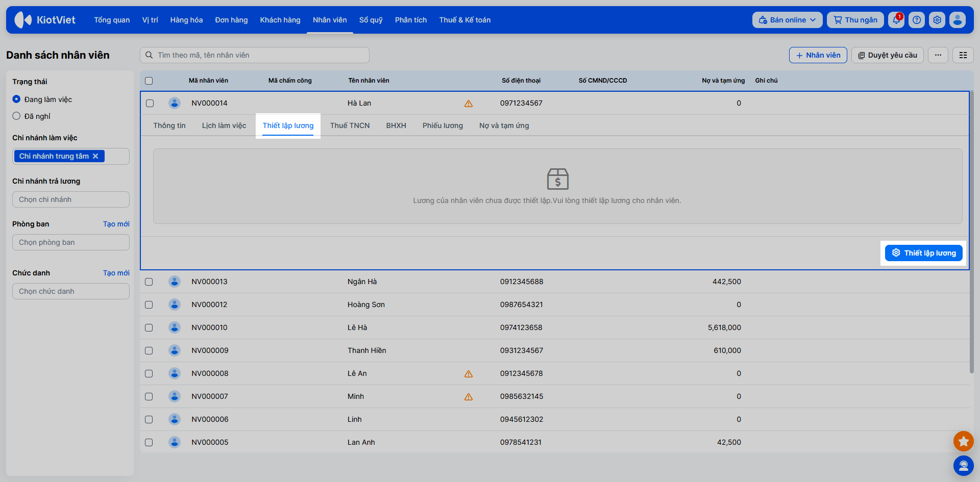Viewport: 980px width, 482px height.
Task: Add a new Nhân viên
Action: [x=818, y=55]
